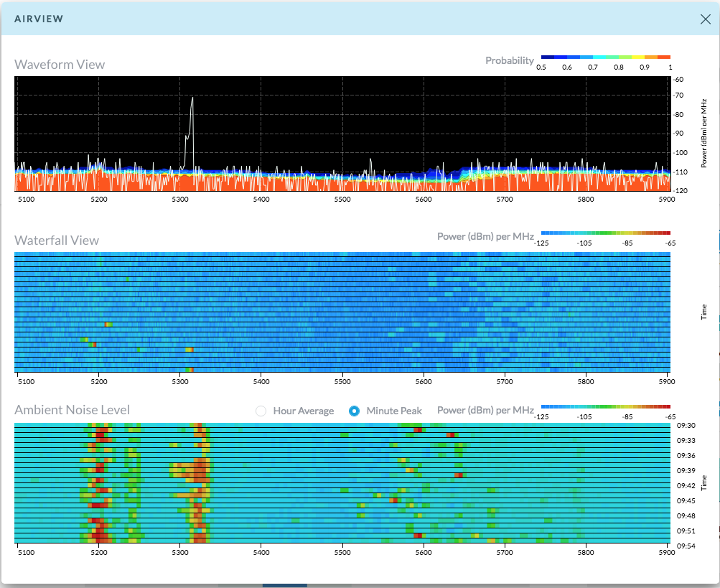Close the AirView dialog

point(705,19)
